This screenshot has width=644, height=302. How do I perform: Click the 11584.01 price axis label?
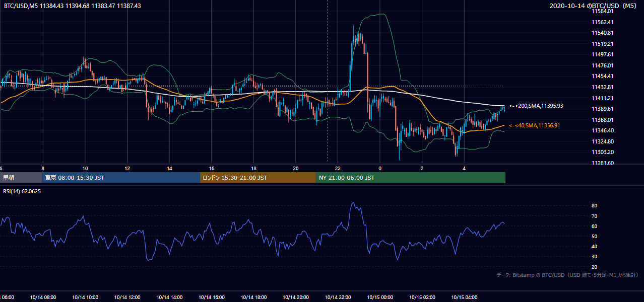point(603,11)
